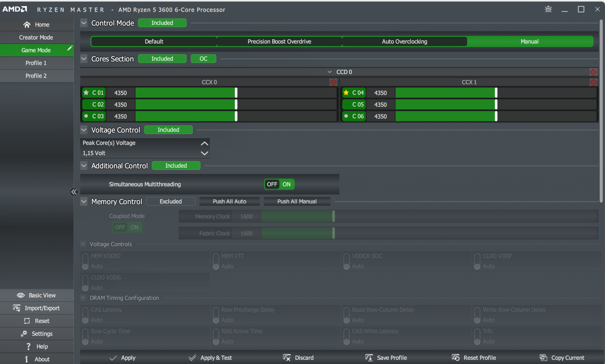The image size is (605, 364).
Task: Toggle Additional Control Included button
Action: tap(176, 165)
